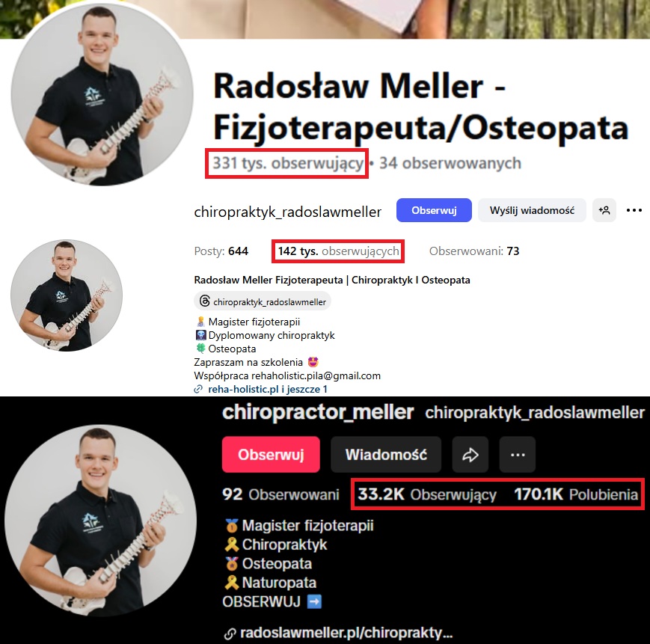Open 34 obserwowanych following list

point(450,163)
